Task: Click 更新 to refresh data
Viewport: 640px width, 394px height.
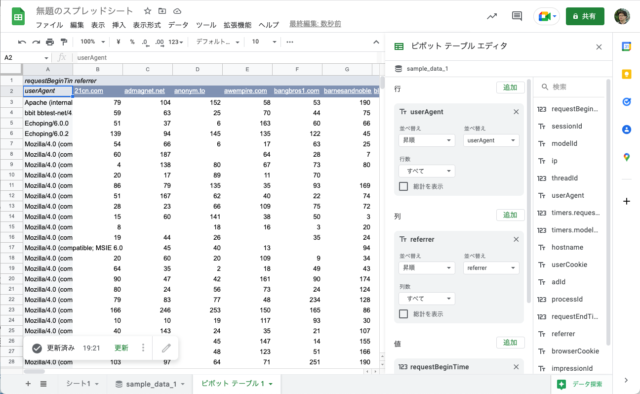Action: 121,348
